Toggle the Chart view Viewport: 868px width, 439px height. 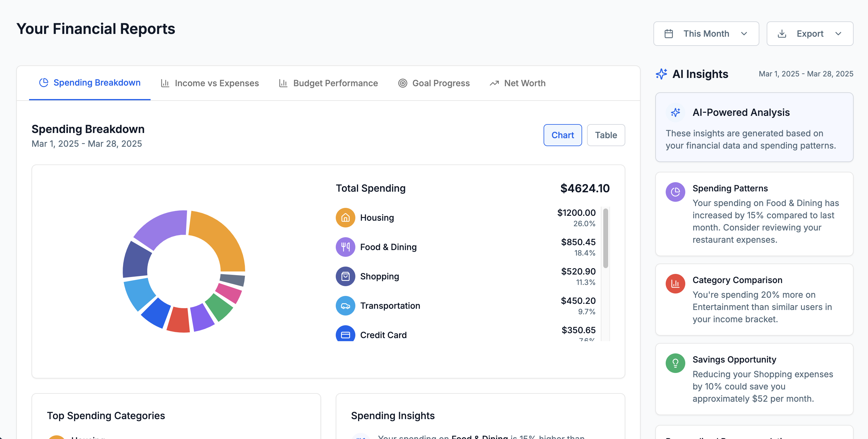tap(562, 135)
